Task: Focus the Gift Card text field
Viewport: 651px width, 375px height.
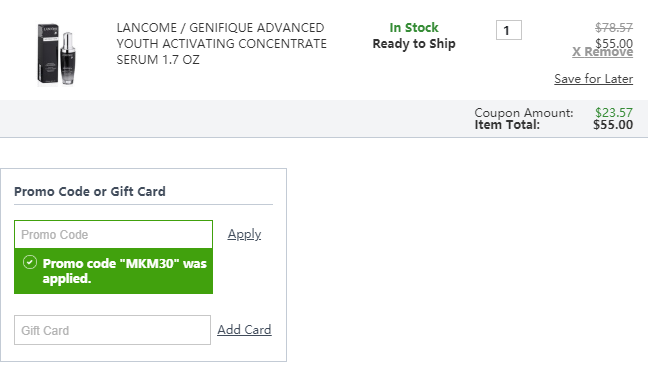Action: (x=113, y=330)
